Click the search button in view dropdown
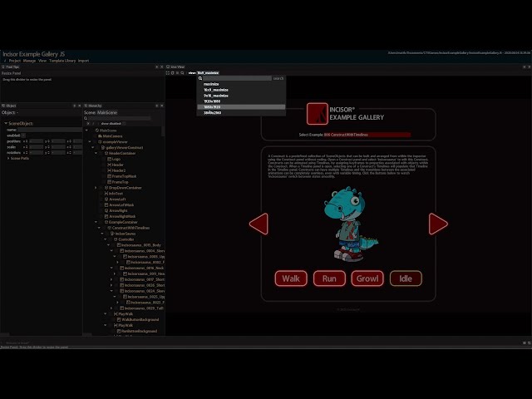Screen dimensions: 532x399 [278, 78]
